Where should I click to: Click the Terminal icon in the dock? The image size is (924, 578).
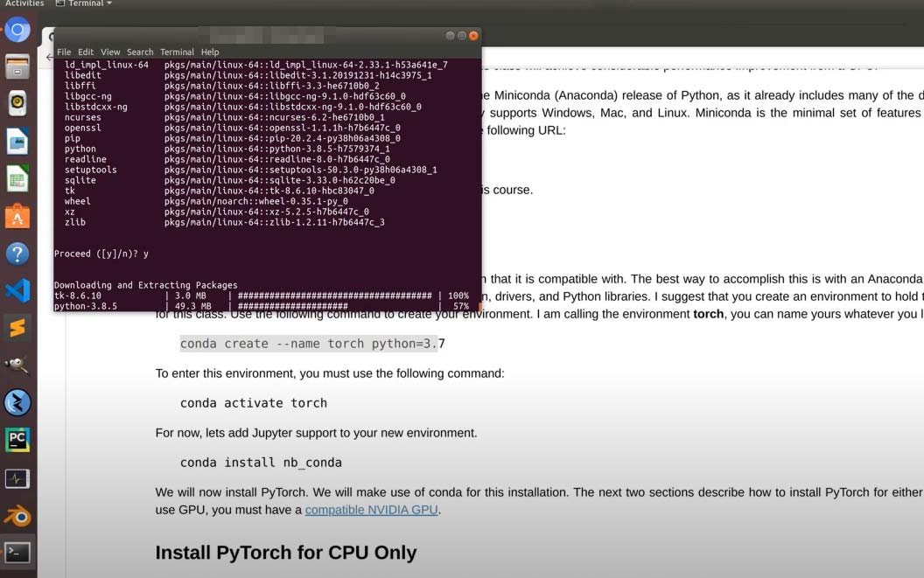tap(17, 553)
